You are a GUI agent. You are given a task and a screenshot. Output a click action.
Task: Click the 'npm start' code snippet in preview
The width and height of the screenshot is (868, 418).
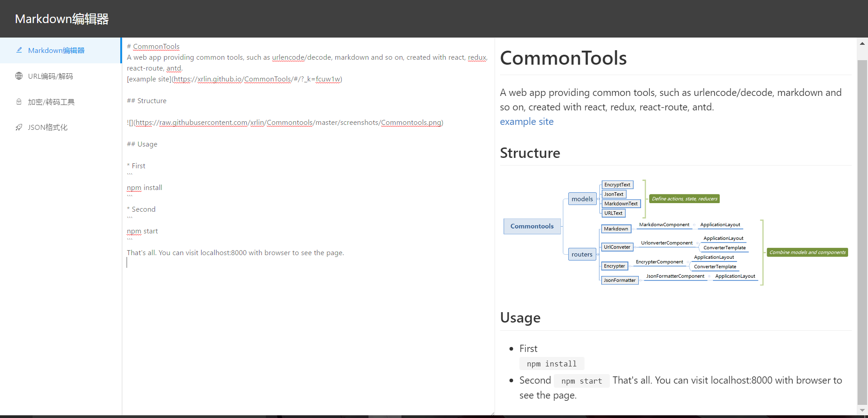[x=582, y=381]
